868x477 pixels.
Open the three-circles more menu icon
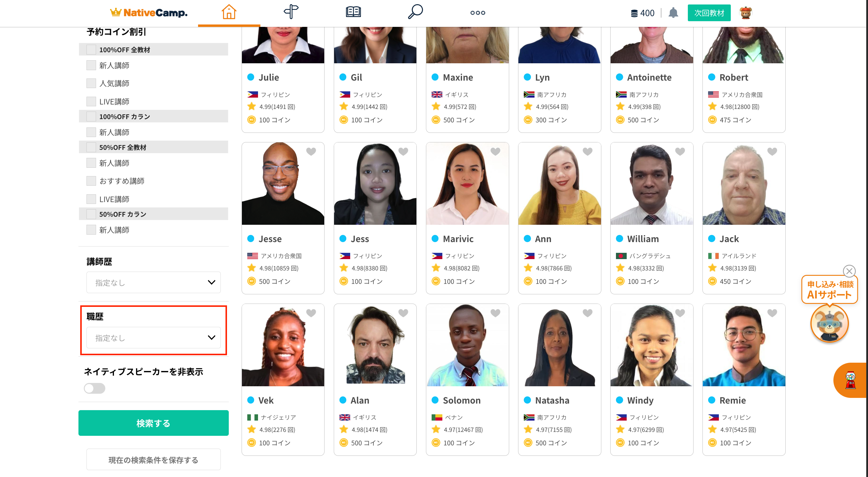pyautogui.click(x=478, y=13)
